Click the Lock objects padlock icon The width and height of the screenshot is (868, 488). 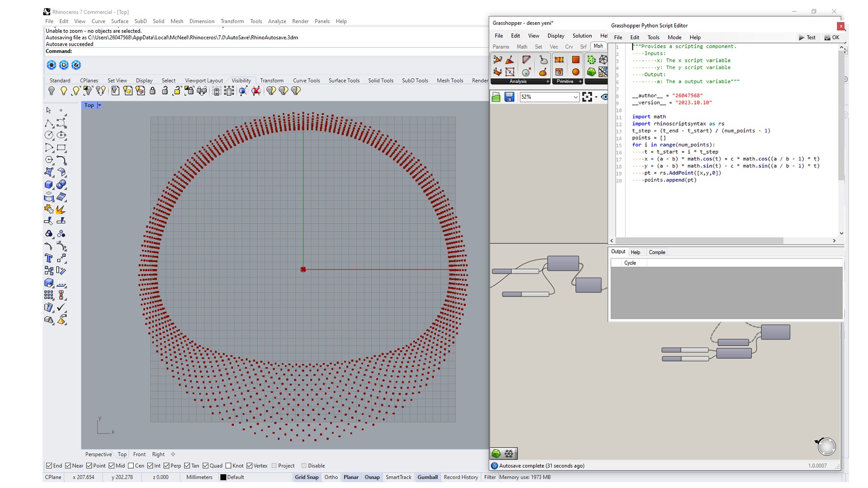[153, 91]
